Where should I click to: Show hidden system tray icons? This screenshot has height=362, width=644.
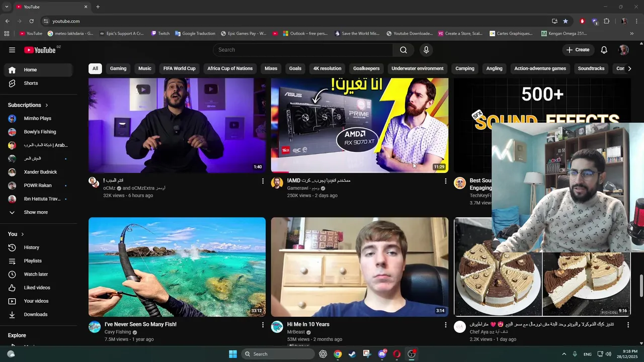click(x=563, y=354)
